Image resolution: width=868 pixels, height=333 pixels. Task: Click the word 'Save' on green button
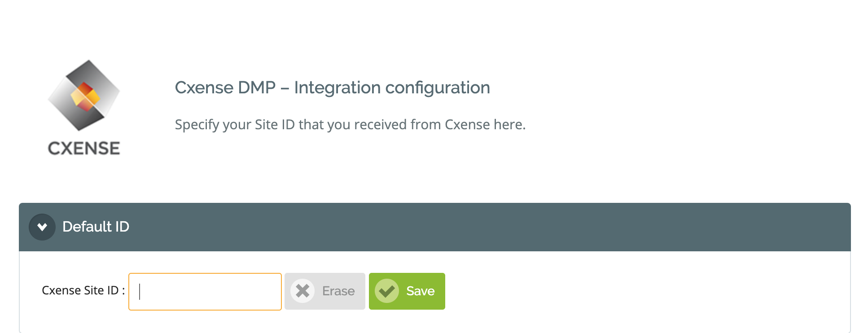coord(421,291)
